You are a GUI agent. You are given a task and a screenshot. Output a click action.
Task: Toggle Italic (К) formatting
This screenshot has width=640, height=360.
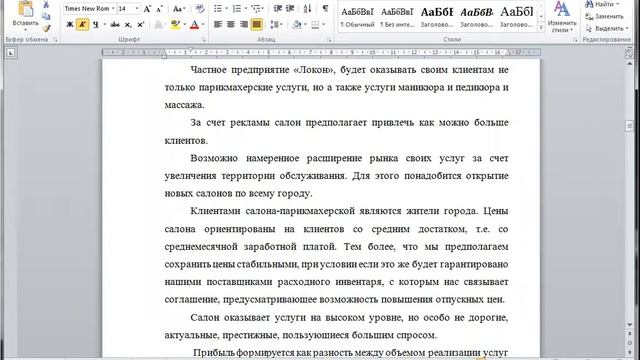[82, 25]
